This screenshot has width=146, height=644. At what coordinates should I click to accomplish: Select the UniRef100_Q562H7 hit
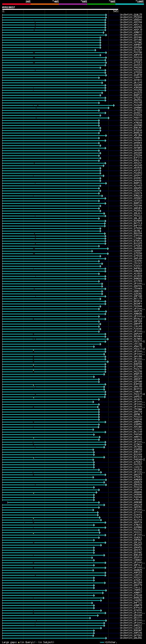pyautogui.click(x=131, y=545)
